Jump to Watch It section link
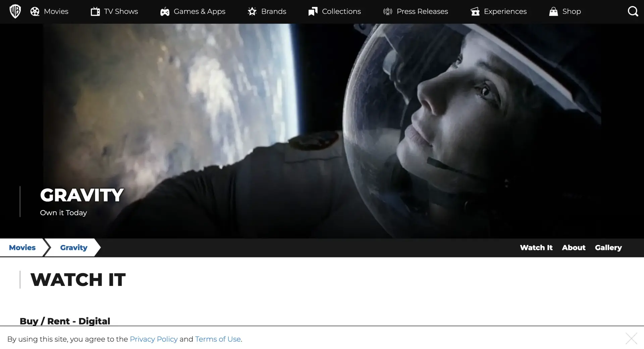The width and height of the screenshot is (644, 349). click(536, 248)
